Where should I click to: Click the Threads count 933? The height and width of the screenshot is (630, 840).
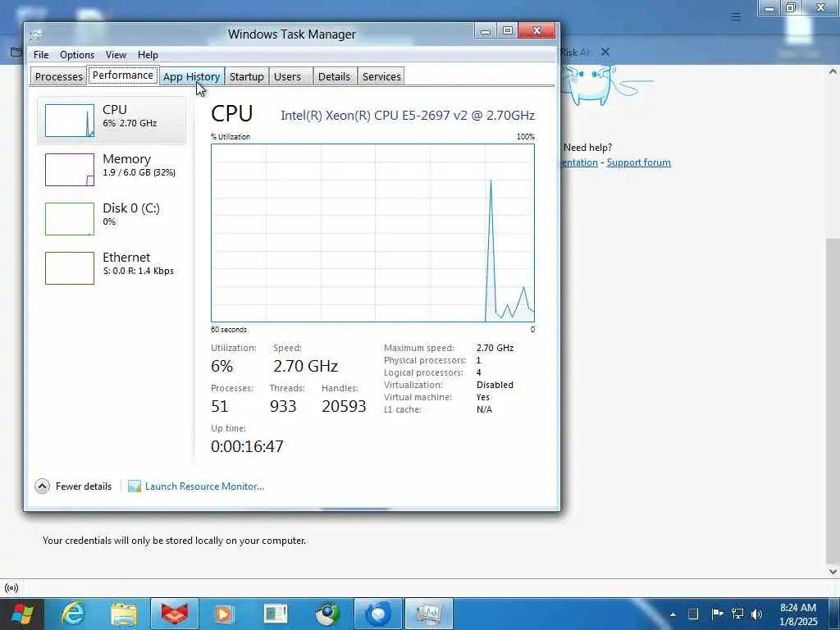point(283,406)
